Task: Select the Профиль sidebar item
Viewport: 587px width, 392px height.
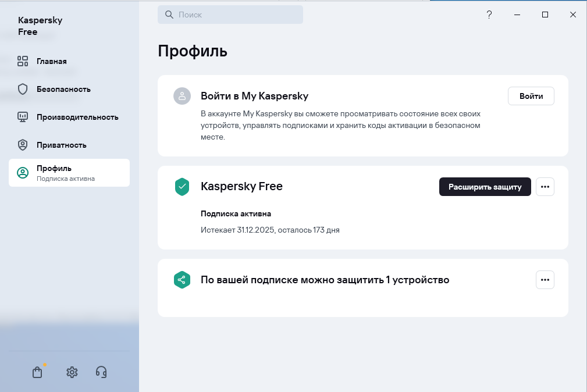Action: 69,173
